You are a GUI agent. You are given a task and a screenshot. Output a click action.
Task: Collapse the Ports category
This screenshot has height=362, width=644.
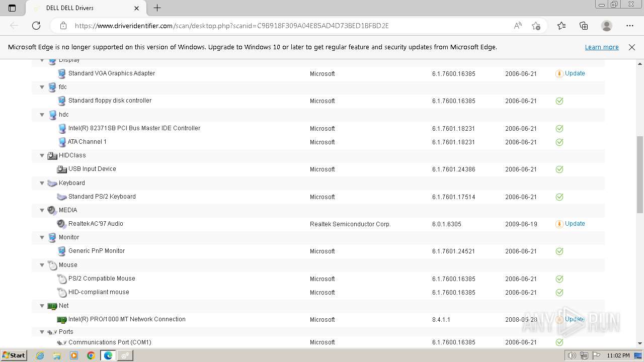[42, 332]
